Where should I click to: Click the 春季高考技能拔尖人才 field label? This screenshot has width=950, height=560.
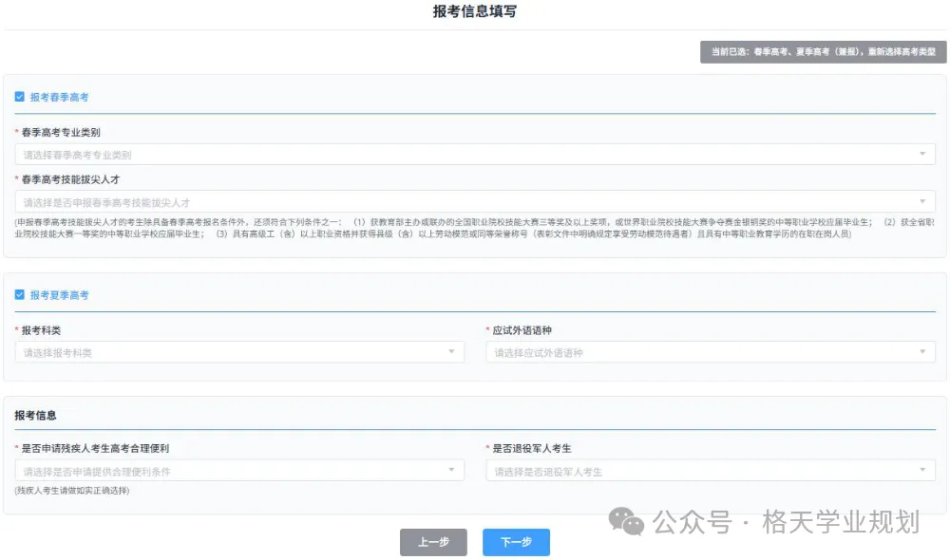click(x=70, y=179)
